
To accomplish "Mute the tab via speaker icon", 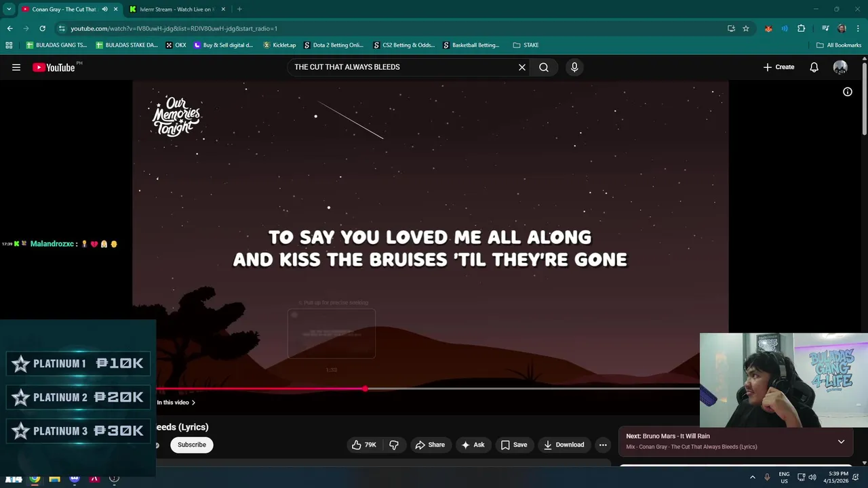I will pos(104,9).
